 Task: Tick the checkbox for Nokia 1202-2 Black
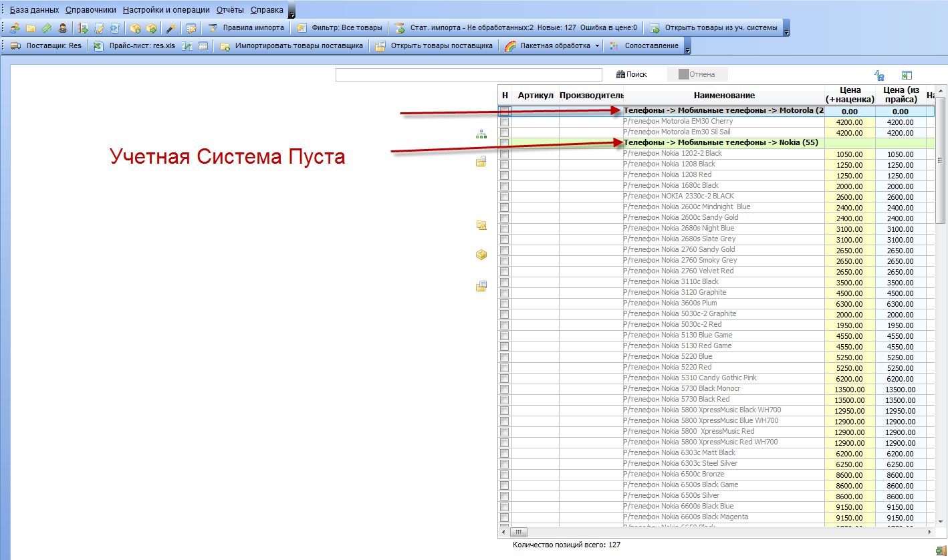(505, 154)
